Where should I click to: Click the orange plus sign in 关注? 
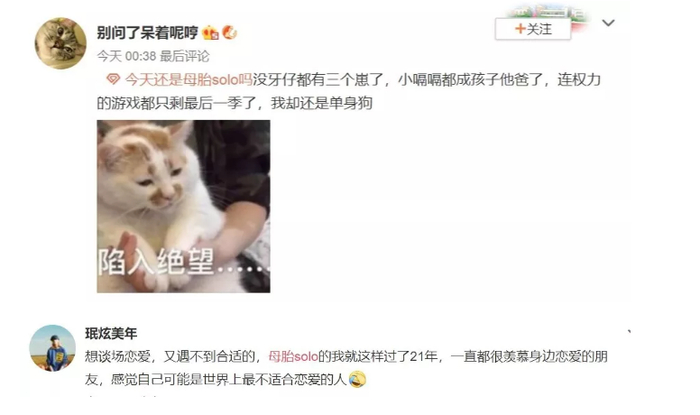coord(520,29)
